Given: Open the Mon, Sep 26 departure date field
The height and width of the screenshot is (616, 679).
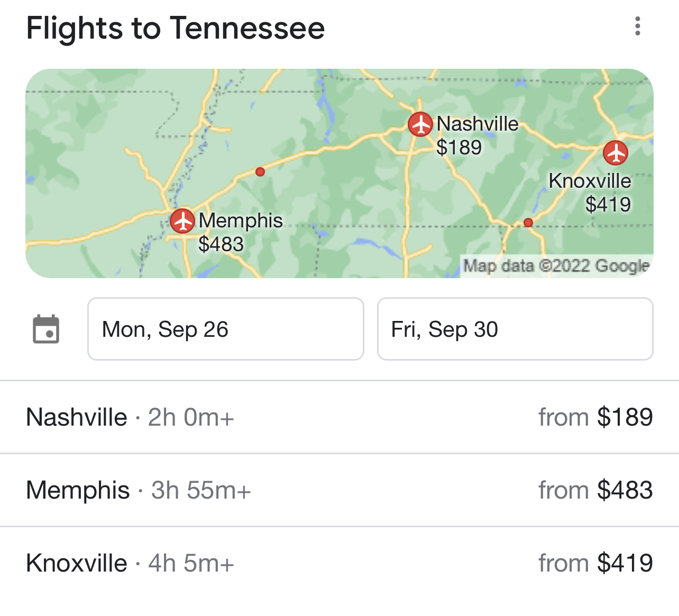Looking at the screenshot, I should tap(225, 329).
